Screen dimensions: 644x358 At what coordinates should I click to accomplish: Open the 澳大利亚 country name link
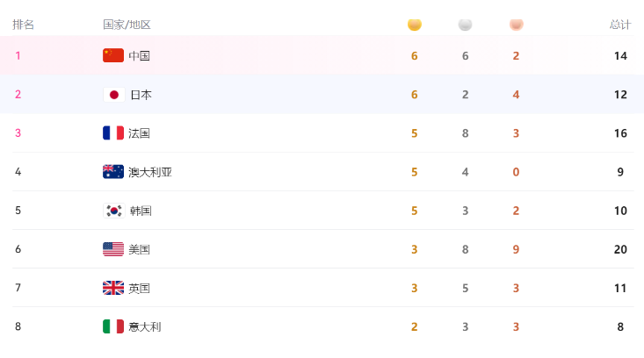[x=150, y=172]
